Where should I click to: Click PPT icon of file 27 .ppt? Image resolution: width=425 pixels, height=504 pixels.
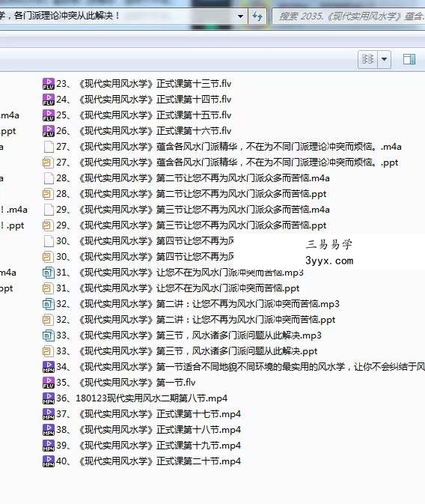click(x=48, y=163)
